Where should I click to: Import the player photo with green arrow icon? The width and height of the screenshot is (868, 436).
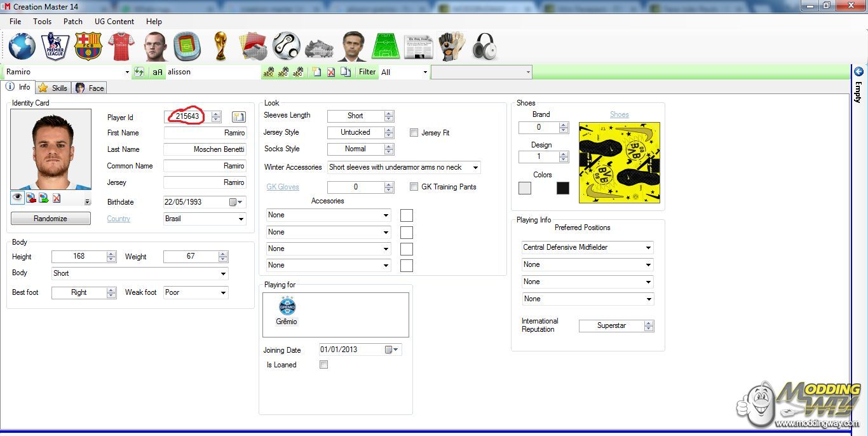click(x=44, y=198)
